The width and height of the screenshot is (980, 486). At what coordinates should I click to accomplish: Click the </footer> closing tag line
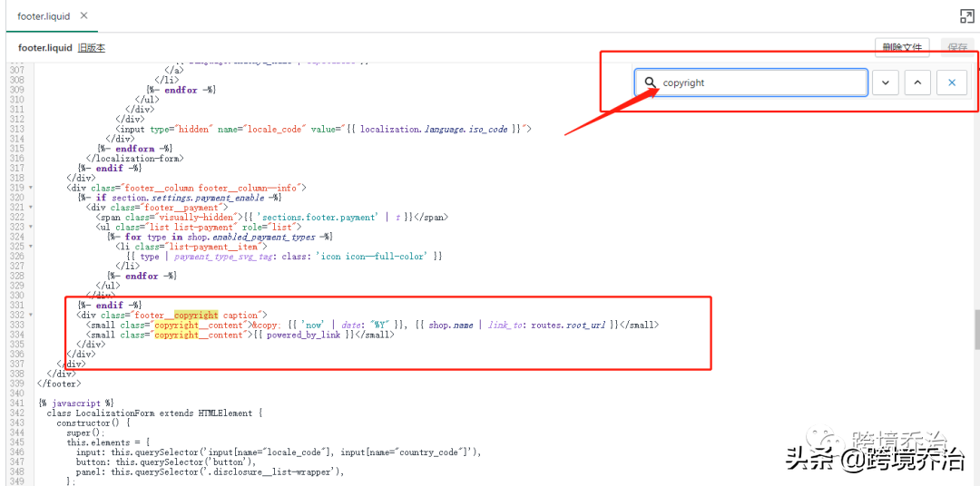pos(59,384)
